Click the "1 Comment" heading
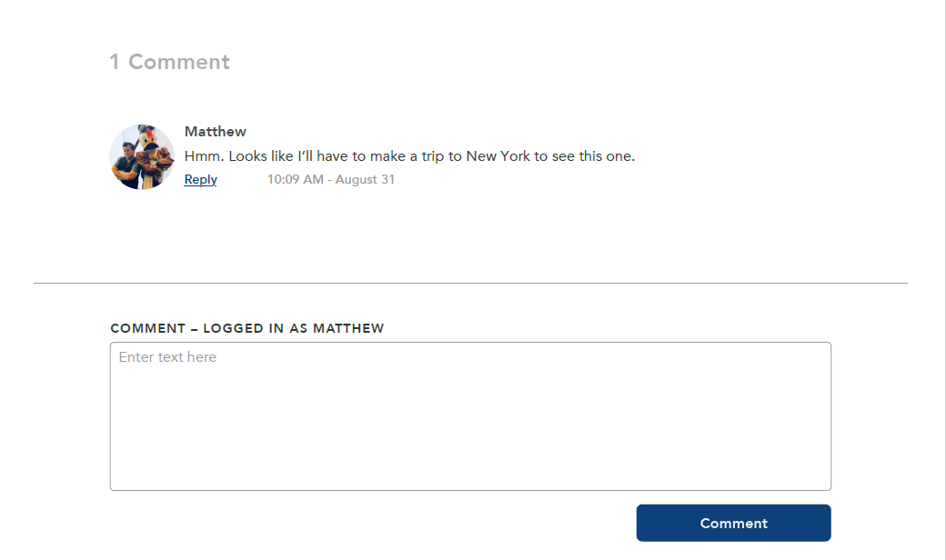Viewport: 946px width, 560px height. click(169, 62)
